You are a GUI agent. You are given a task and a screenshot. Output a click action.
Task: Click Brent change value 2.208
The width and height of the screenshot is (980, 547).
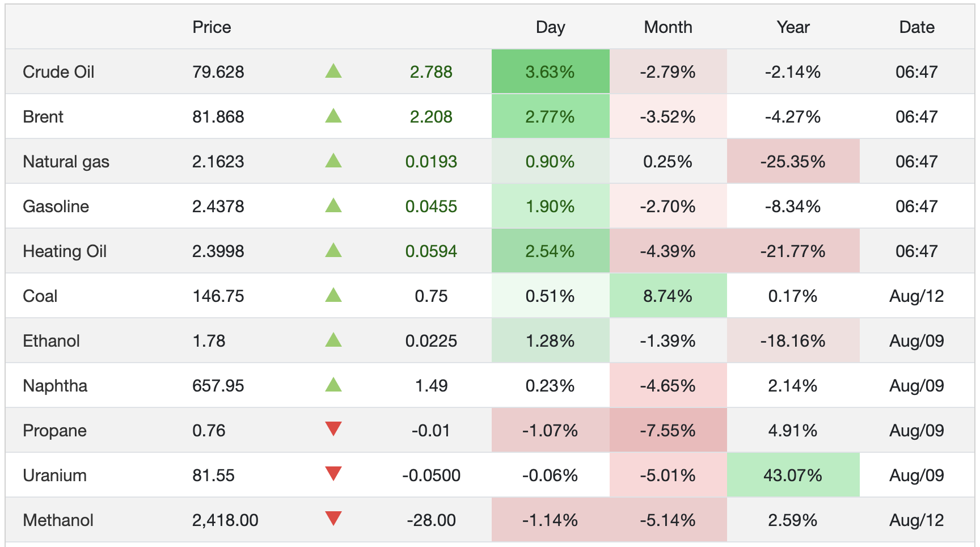point(431,117)
